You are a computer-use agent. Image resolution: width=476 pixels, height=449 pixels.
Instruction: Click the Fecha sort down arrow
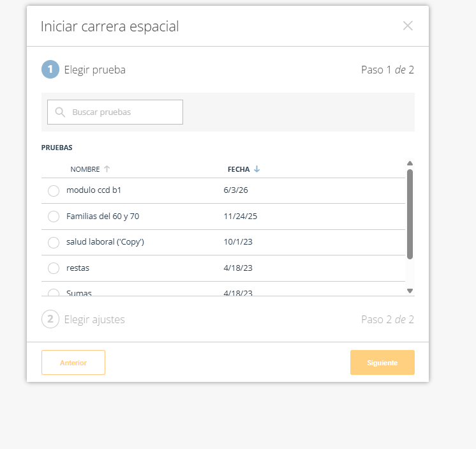coord(257,169)
